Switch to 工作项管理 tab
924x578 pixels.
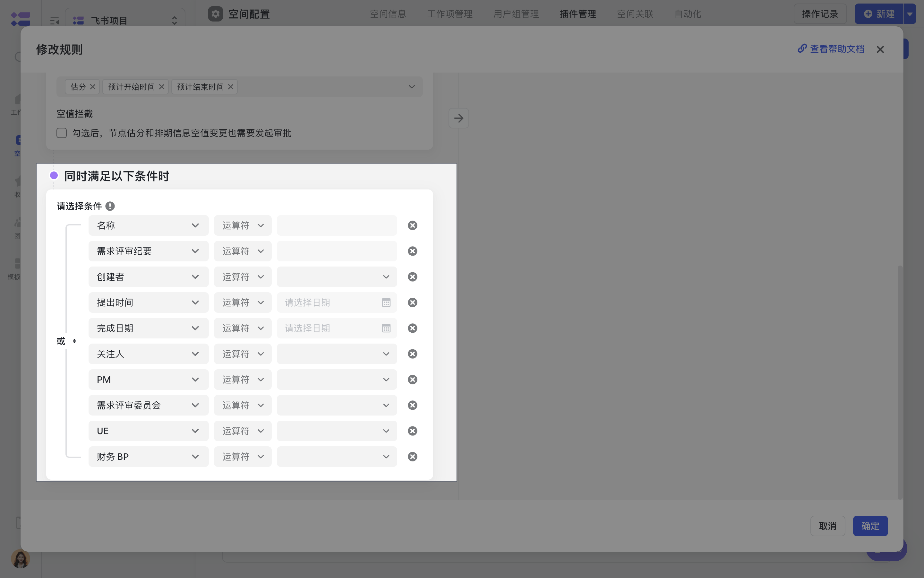point(450,14)
